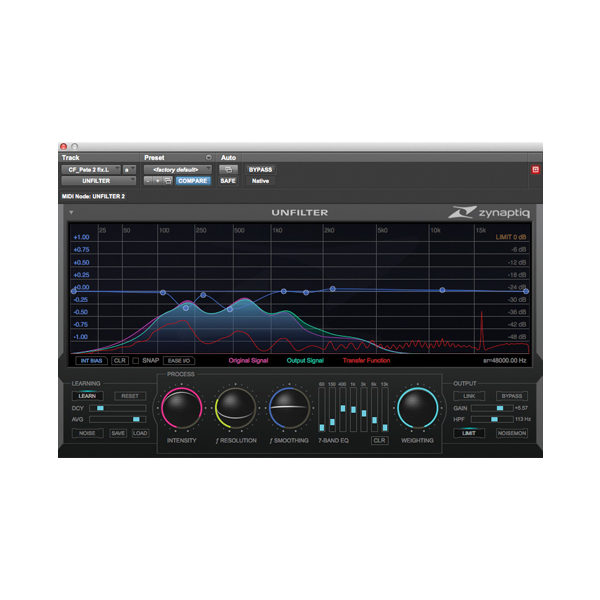The width and height of the screenshot is (600, 600).
Task: Click the Weighting knob
Action: [417, 408]
